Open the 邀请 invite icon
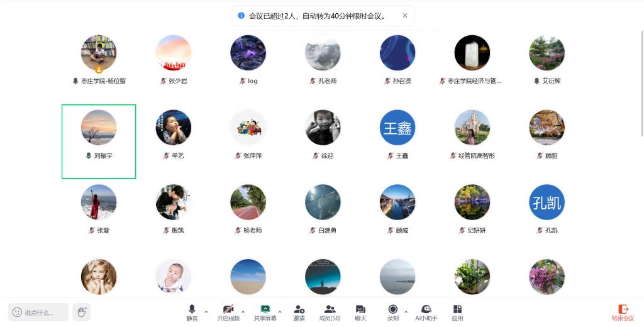 pos(299,312)
